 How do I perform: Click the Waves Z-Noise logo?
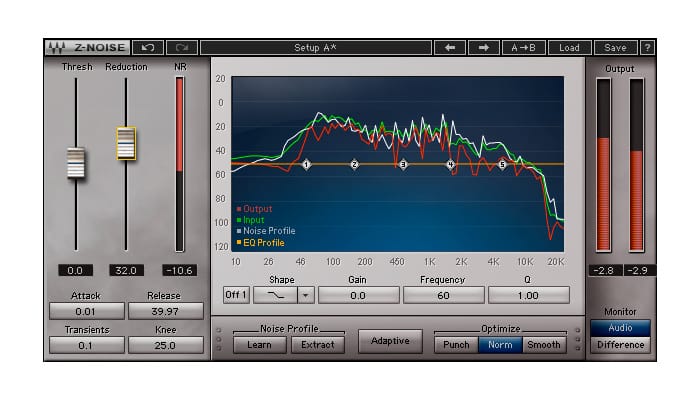coord(88,47)
